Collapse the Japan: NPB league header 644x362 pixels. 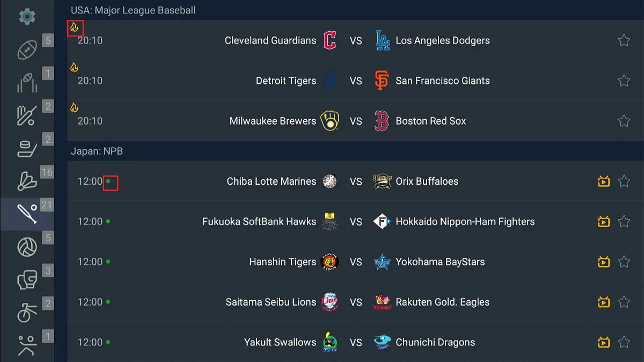[x=97, y=151]
